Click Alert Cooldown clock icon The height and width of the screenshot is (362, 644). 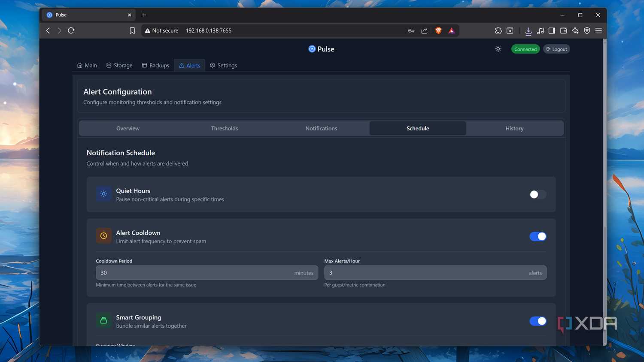103,235
